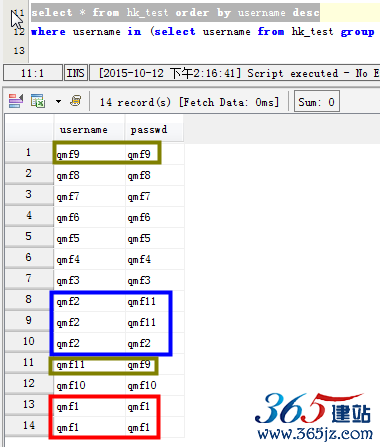Click the qmf11 passwd cell in row 8
380x447 pixels.
pos(142,301)
